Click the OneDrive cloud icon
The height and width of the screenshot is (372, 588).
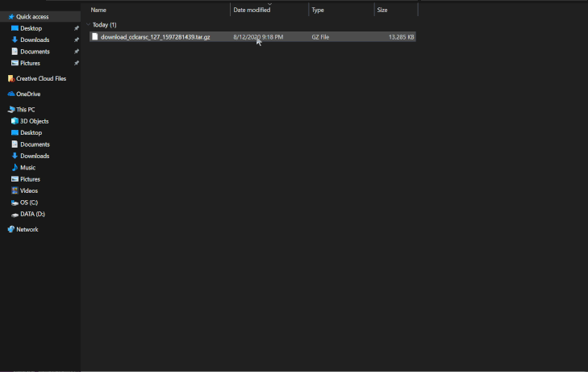11,94
